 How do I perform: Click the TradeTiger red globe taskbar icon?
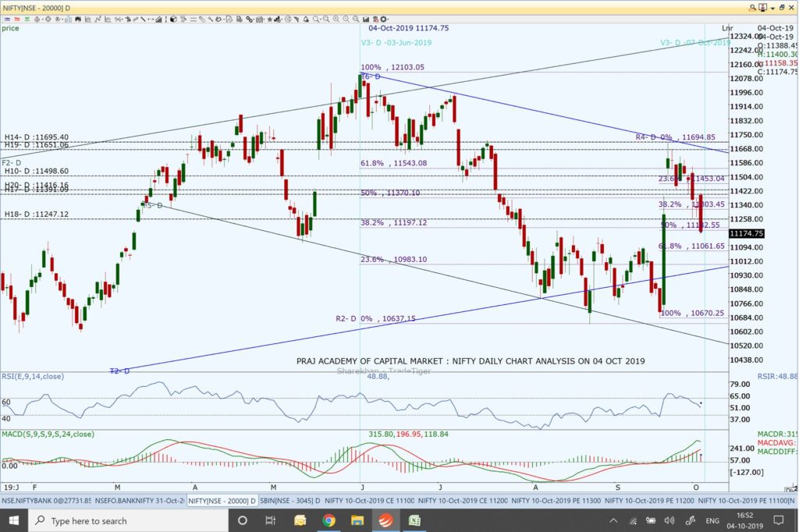point(385,520)
